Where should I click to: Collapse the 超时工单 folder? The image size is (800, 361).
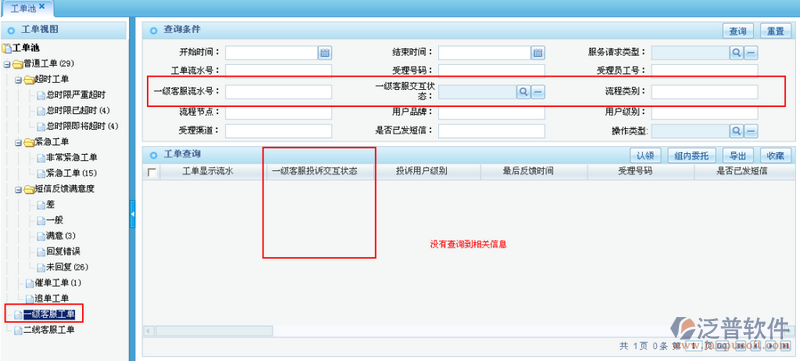coord(18,80)
